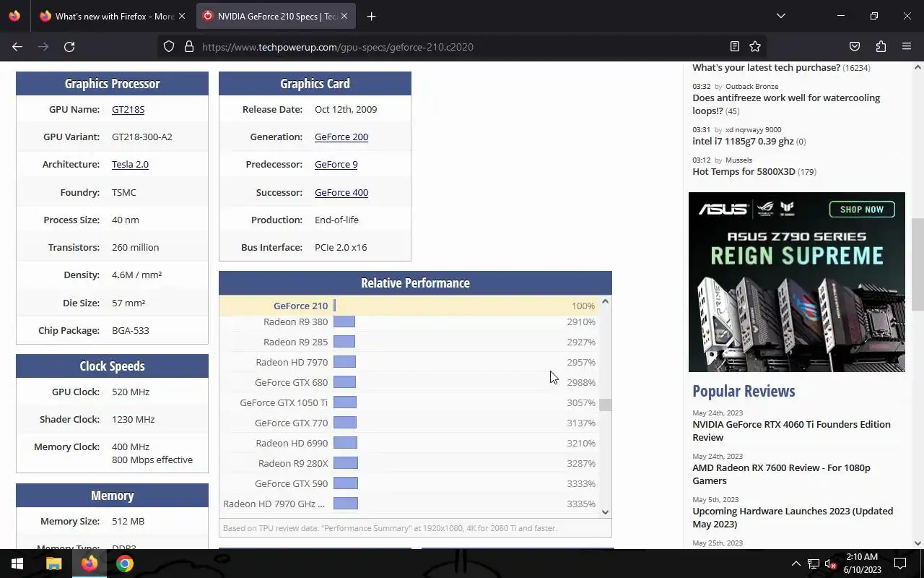
Task: Open the extensions puzzle icon
Action: pos(881,46)
